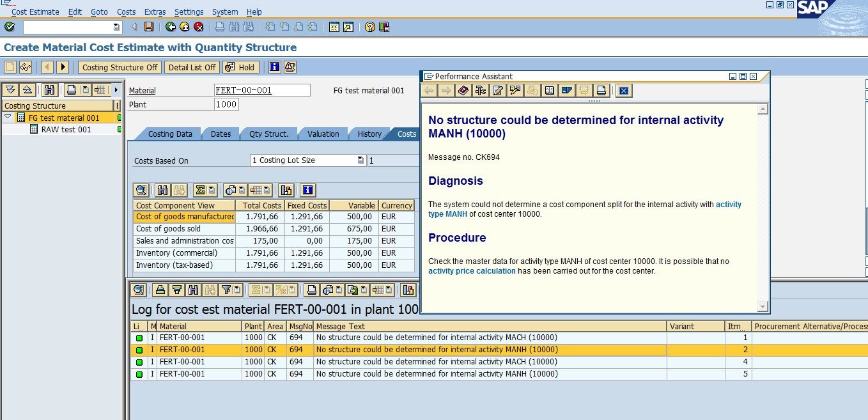The width and height of the screenshot is (868, 420).
Task: Open Help via yellow question mark icon
Action: pyautogui.click(x=369, y=27)
